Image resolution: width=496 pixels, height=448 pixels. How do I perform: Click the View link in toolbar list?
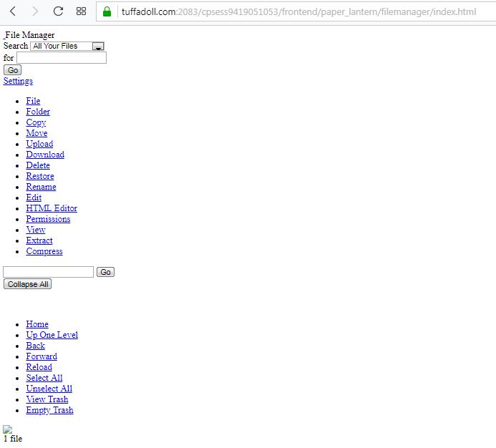tap(36, 230)
